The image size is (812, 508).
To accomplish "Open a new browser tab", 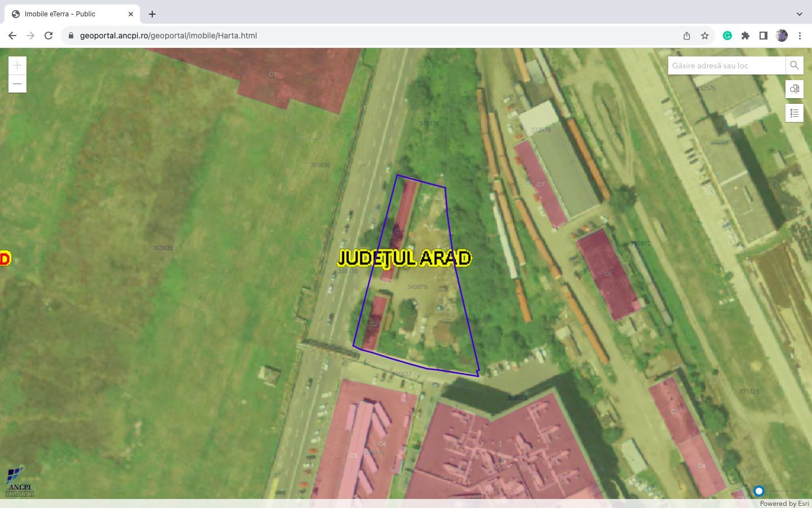I will point(152,14).
